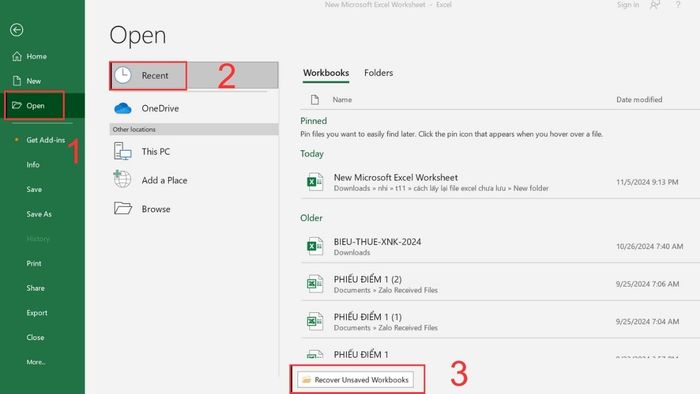Choose Save in the sidebar
The width and height of the screenshot is (700, 394).
(x=34, y=189)
